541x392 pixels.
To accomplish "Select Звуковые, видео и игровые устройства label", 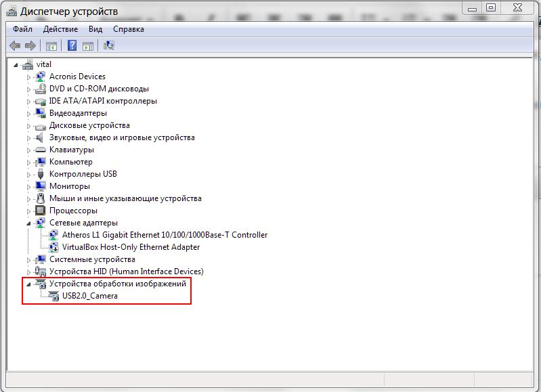I will [122, 137].
